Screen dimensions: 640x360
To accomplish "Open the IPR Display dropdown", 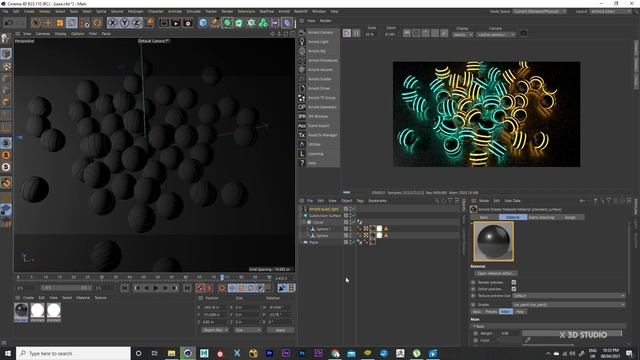I will (462, 35).
